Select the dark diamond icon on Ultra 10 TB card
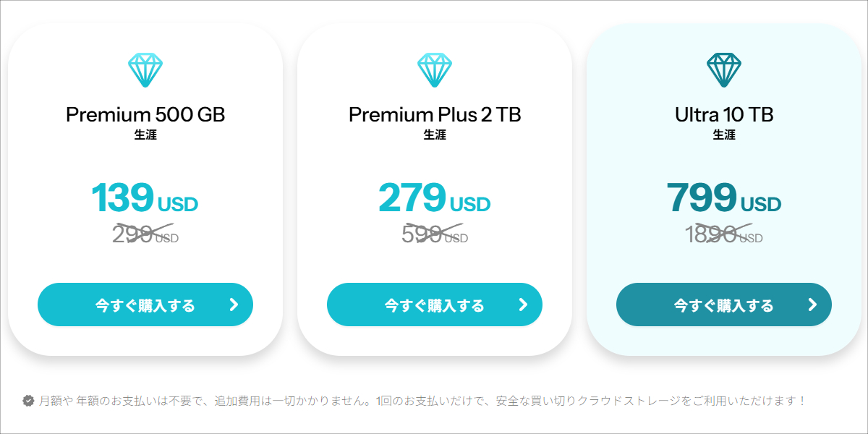 tap(723, 69)
